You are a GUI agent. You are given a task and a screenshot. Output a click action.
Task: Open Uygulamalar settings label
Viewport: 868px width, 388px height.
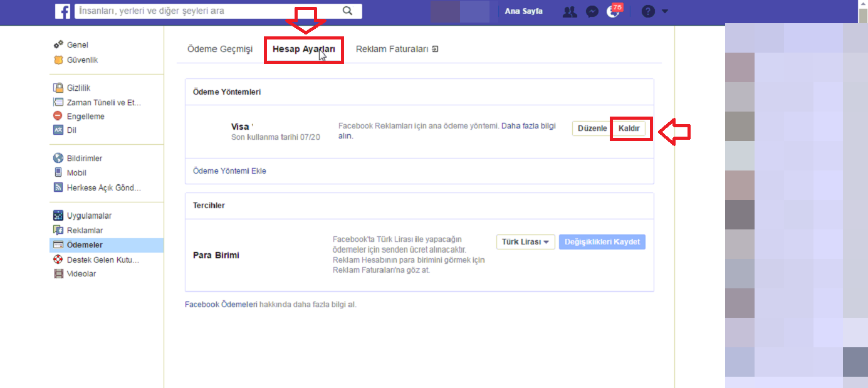coord(90,216)
